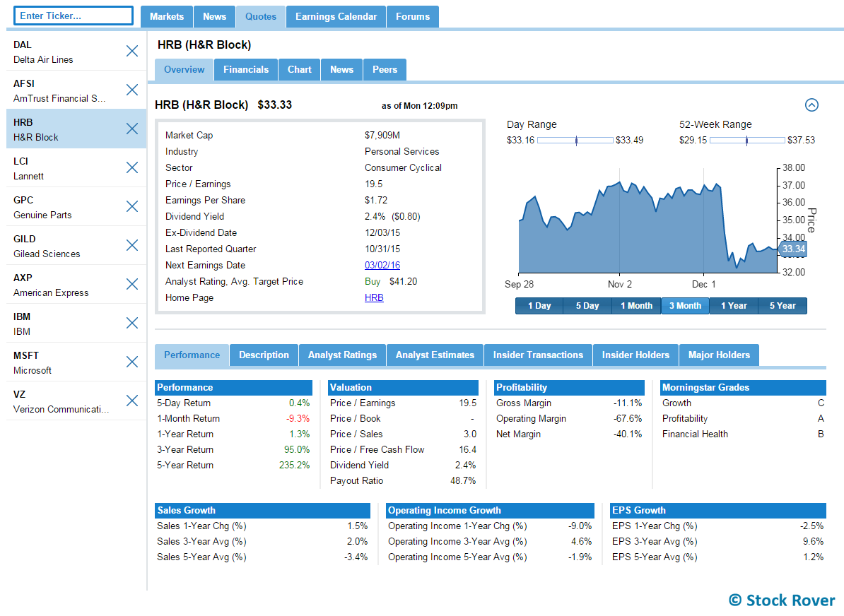Click the 33.34 current price marker on chart
The image size is (844, 616).
coord(792,249)
